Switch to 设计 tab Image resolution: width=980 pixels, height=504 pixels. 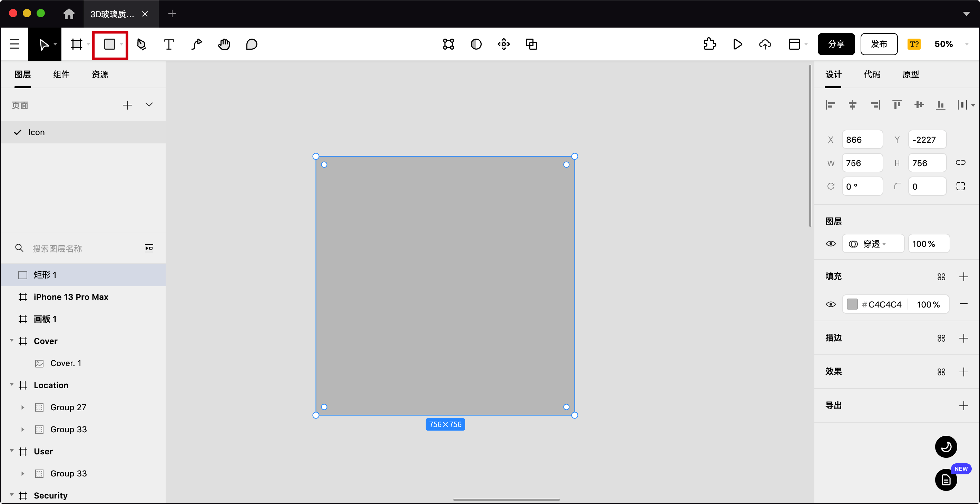point(833,74)
